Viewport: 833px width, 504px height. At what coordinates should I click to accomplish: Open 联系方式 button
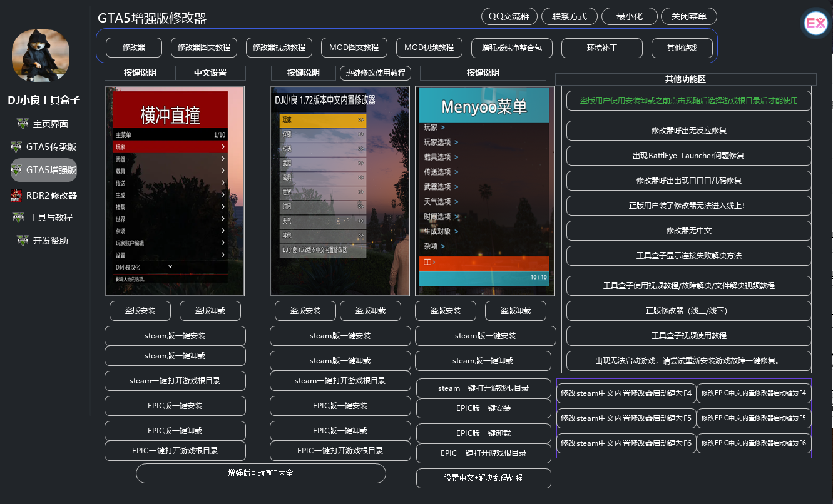pos(570,16)
